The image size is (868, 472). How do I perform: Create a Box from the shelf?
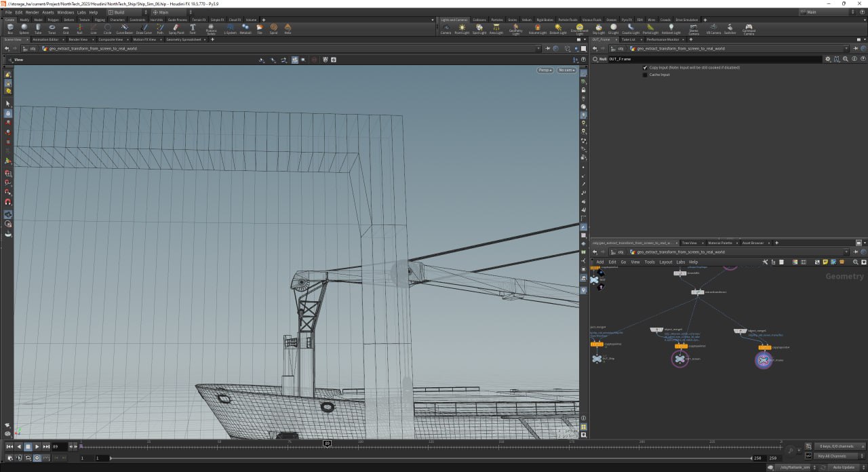click(x=9, y=28)
